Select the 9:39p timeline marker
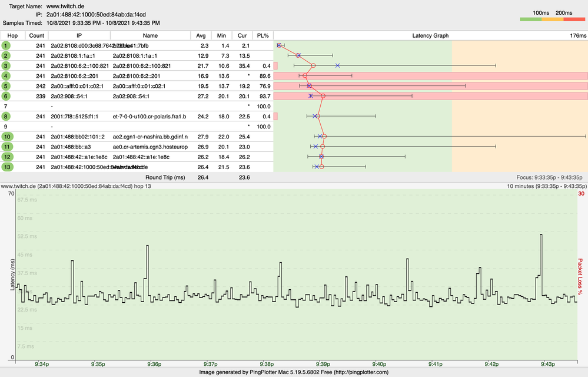This screenshot has height=377, width=588. pos(323,364)
